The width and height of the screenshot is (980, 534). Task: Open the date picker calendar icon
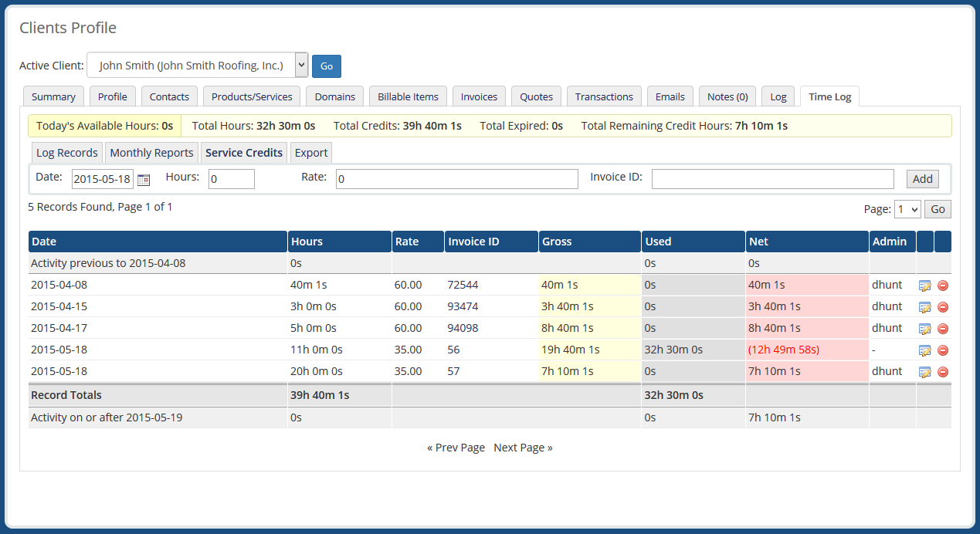pos(144,178)
